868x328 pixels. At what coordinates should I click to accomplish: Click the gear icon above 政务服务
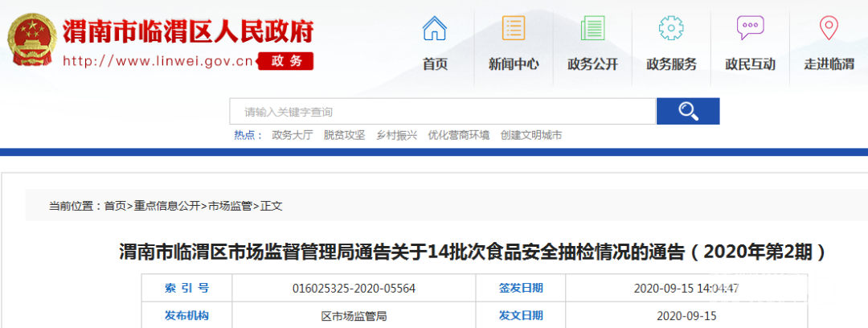671,29
